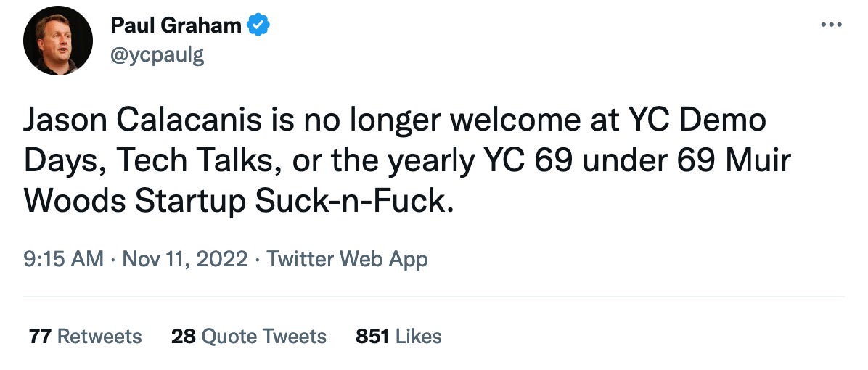Open the Twitter Web App source link
The width and height of the screenshot is (868, 370).
348,259
